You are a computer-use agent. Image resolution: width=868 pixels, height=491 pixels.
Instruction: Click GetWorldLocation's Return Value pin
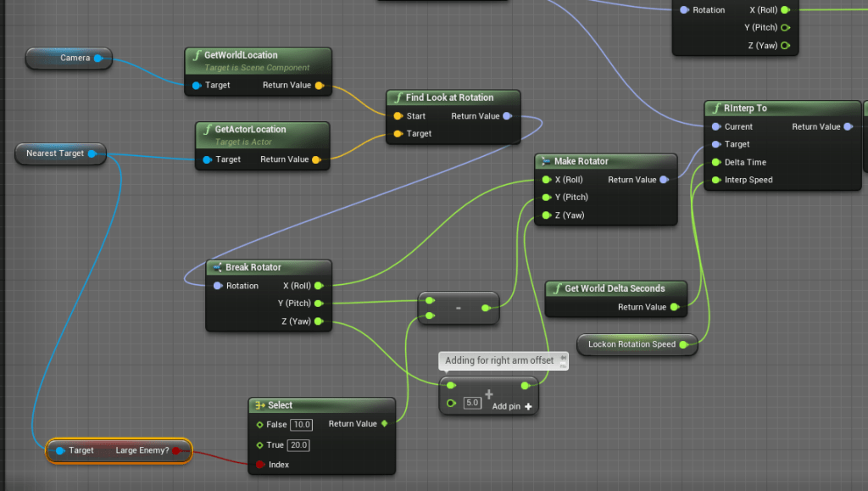tap(319, 86)
